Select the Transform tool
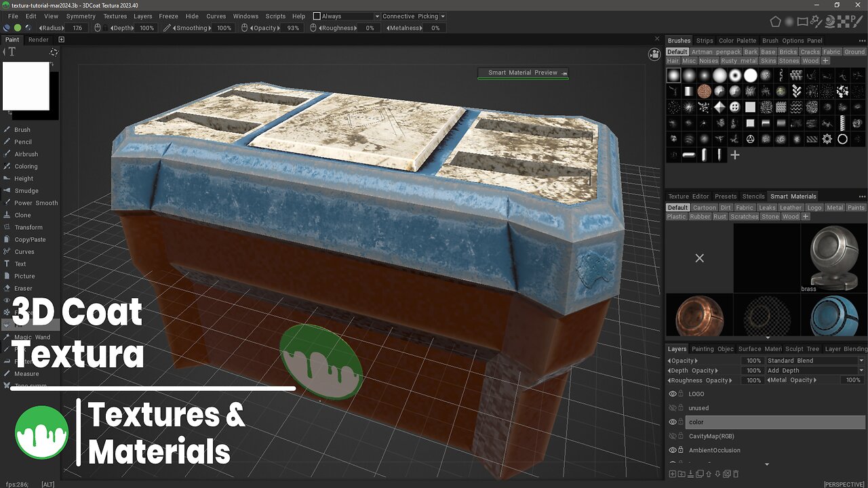This screenshot has height=488, width=868. [x=28, y=227]
